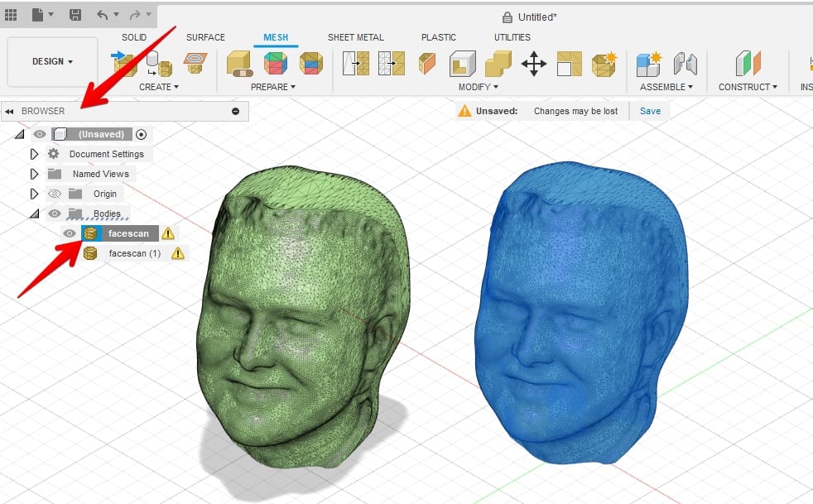Expand the Named Views node
This screenshot has width=813, height=504.
pos(34,174)
